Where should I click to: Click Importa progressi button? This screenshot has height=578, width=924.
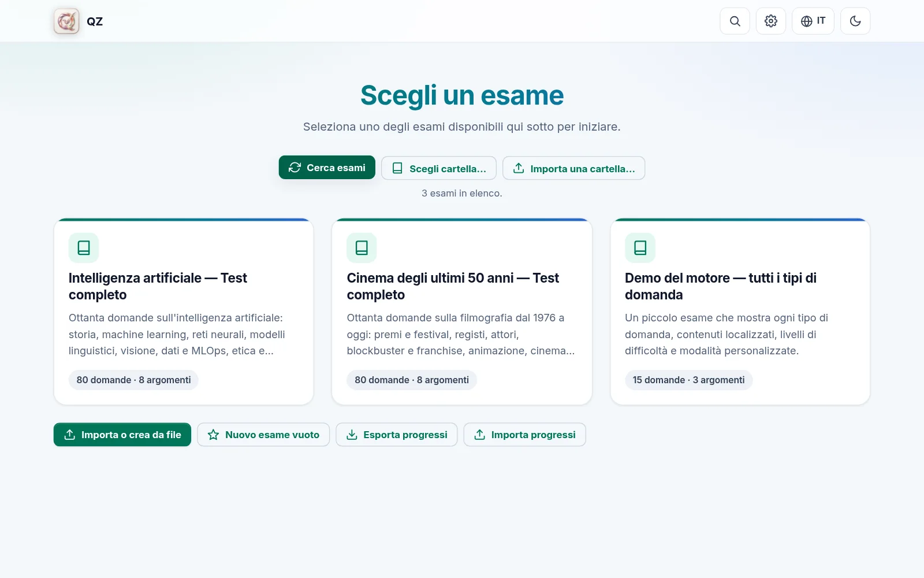click(525, 435)
